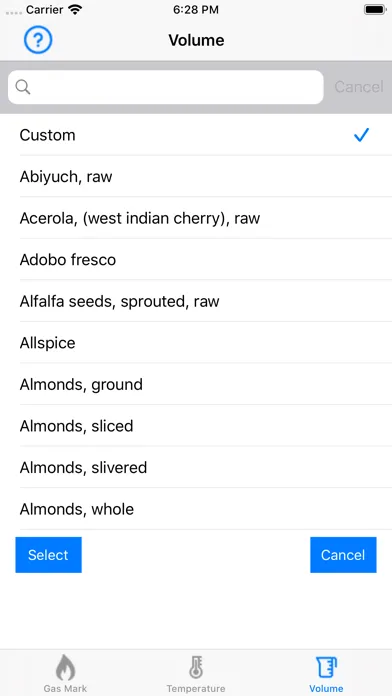392x696 pixels.
Task: Tap the magnifying glass search icon
Action: [23, 87]
